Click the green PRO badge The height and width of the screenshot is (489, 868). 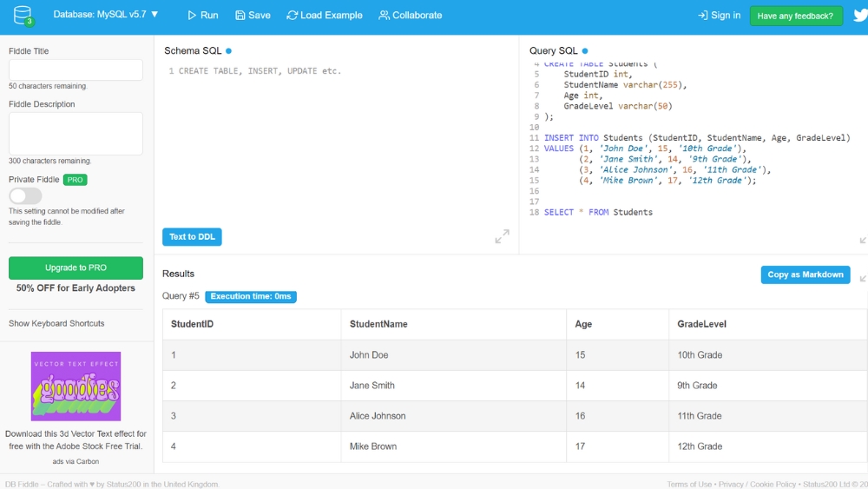coord(76,180)
